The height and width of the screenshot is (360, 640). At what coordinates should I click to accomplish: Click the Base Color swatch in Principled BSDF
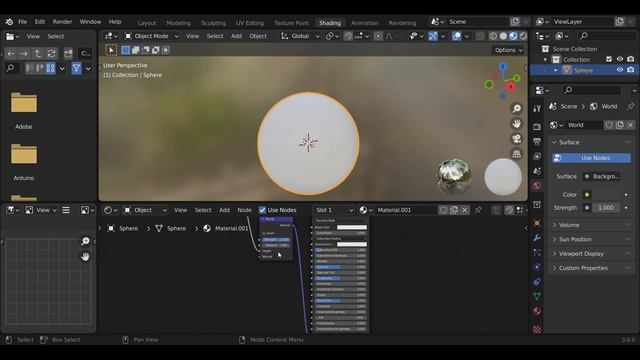click(x=352, y=227)
